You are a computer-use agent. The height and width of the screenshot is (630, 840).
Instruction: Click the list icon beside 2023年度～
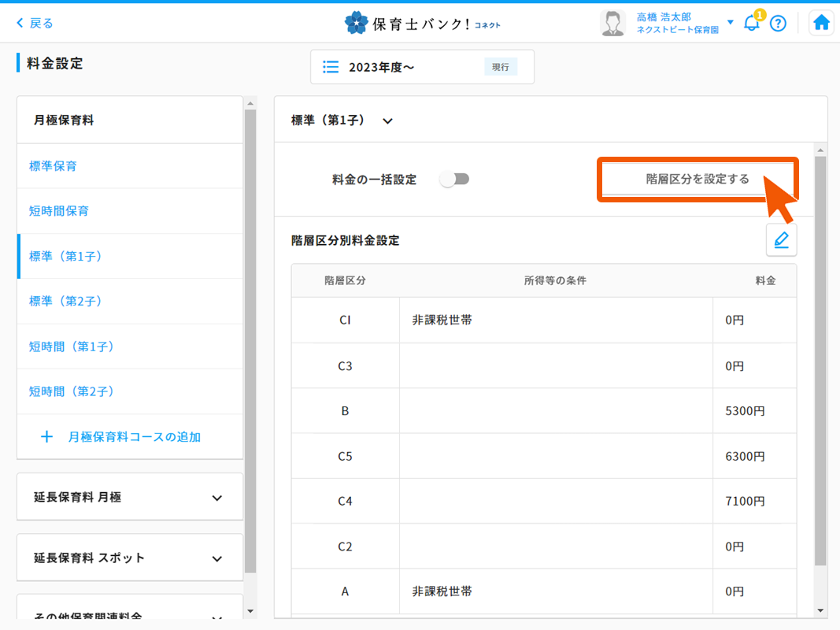(x=331, y=67)
